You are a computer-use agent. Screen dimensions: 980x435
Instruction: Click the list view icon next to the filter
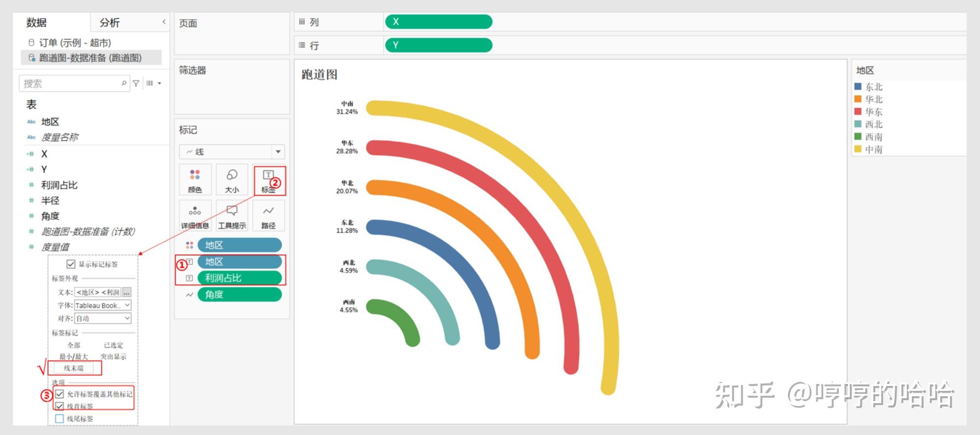coord(150,83)
